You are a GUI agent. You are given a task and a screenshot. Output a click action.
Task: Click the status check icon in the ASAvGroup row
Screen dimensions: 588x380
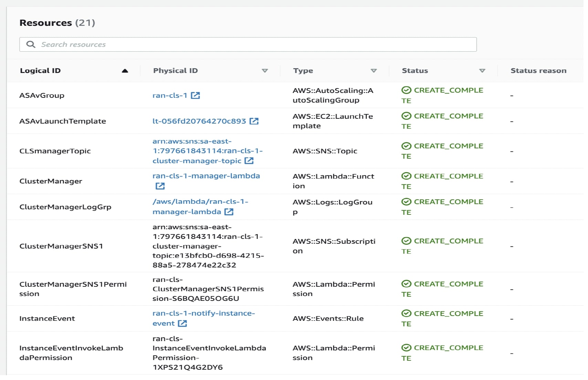(x=406, y=90)
